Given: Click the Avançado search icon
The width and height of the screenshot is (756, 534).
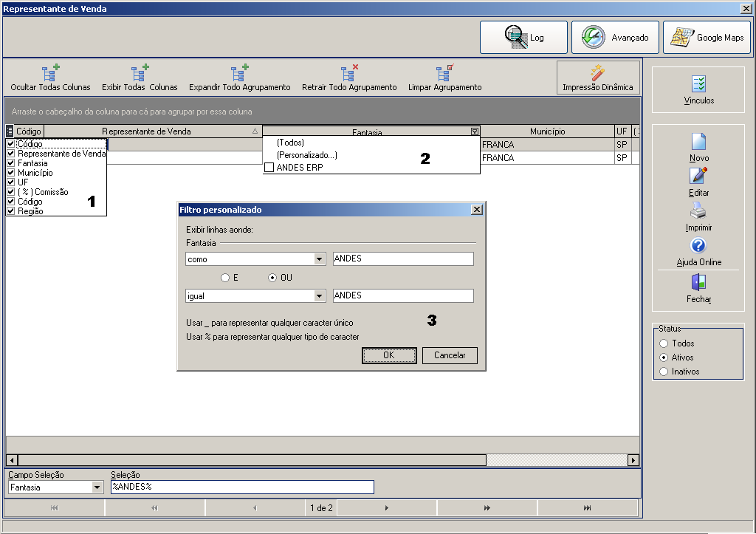Looking at the screenshot, I should 593,37.
